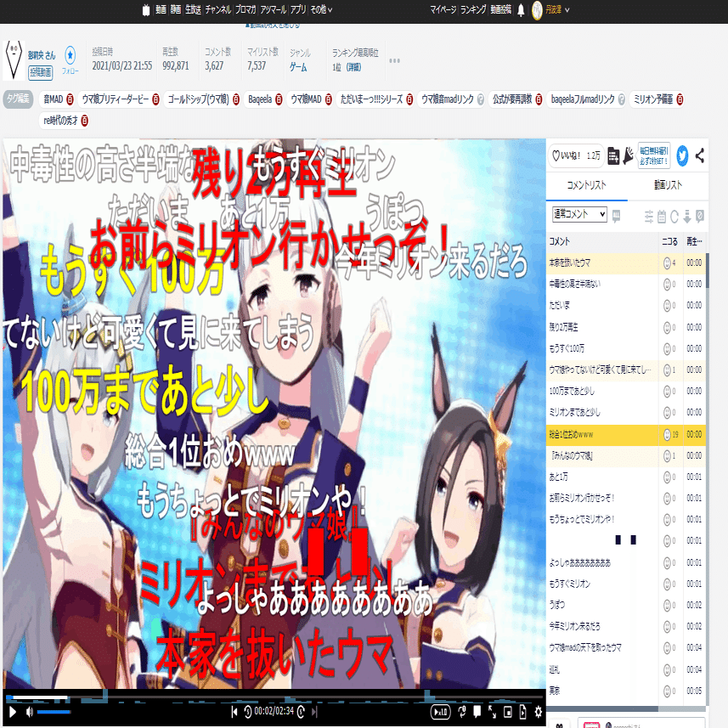
Task: Sort comments by ニコる column header
Action: (669, 241)
